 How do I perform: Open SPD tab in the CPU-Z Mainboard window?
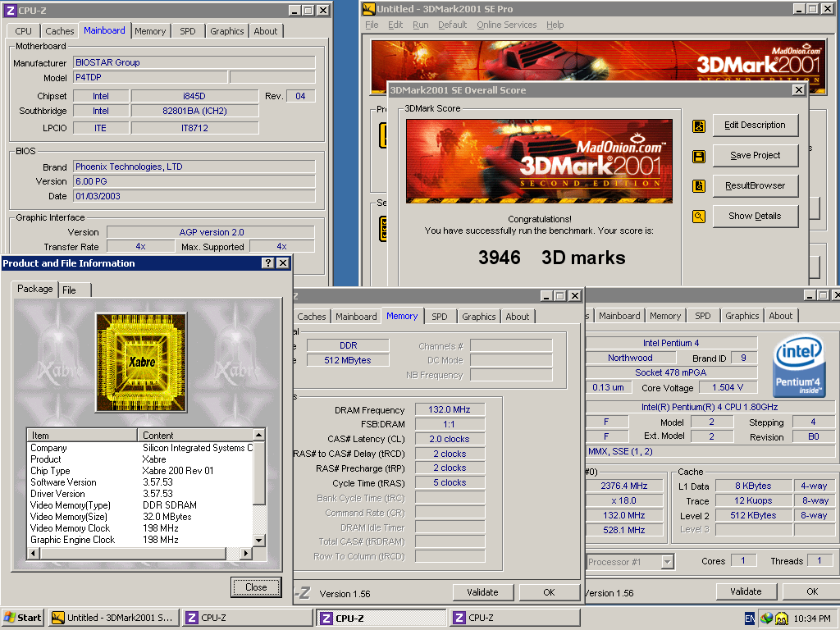[x=188, y=31]
